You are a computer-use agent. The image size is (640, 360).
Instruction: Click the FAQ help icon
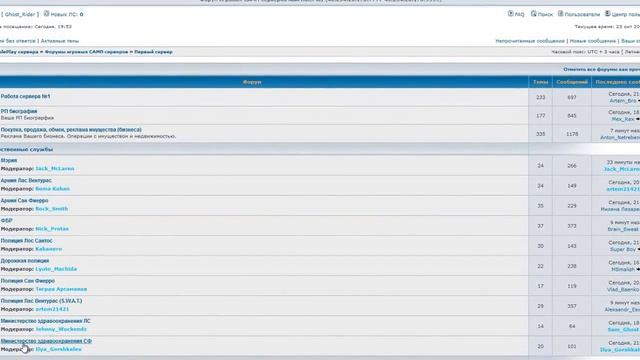pos(510,14)
